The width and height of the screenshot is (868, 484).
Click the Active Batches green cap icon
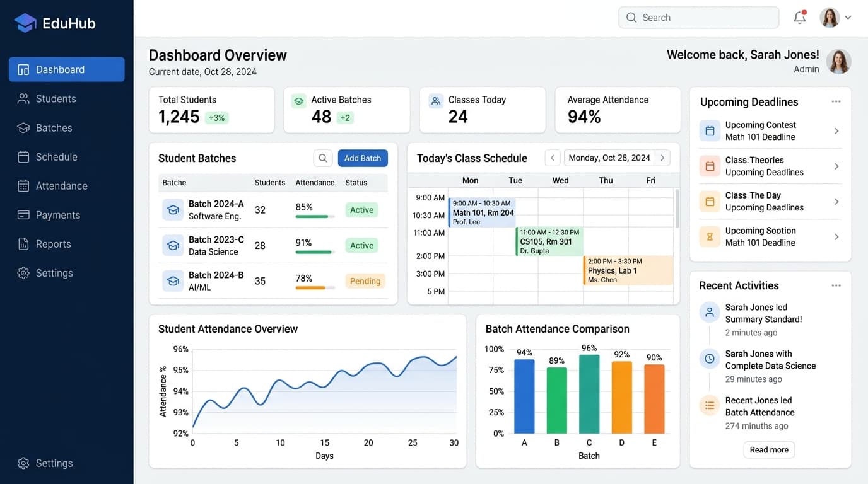point(298,101)
